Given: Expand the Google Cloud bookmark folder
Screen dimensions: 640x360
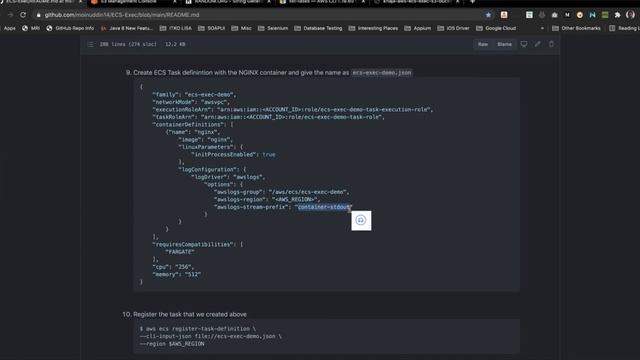Looking at the screenshot, I should pos(496,28).
